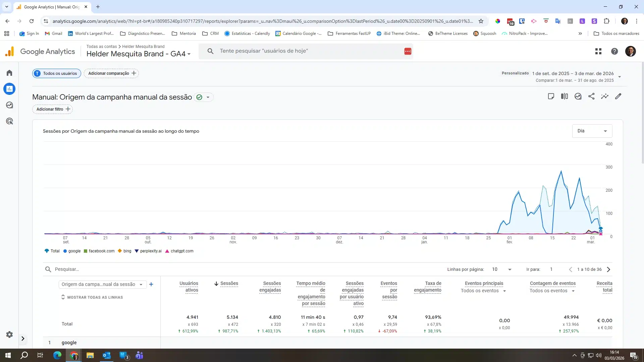Image resolution: width=644 pixels, height=362 pixels.
Task: Click the Google apps grid icon
Action: pos(598,51)
